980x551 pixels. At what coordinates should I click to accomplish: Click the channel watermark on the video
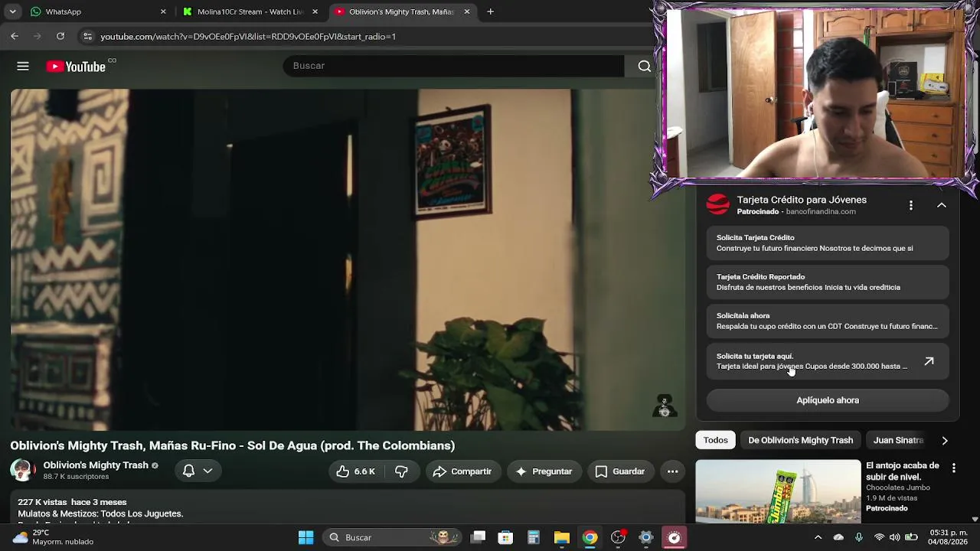(664, 406)
